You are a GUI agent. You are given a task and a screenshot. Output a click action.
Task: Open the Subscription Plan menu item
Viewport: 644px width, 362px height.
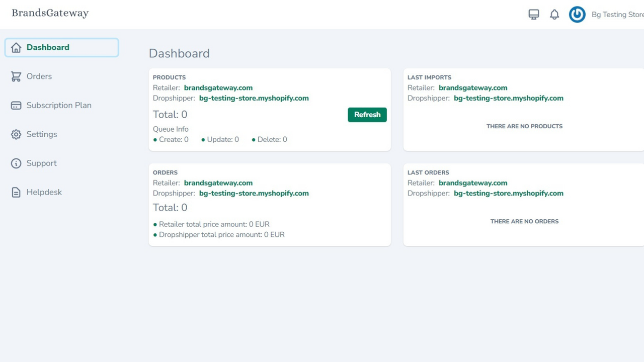coord(59,105)
